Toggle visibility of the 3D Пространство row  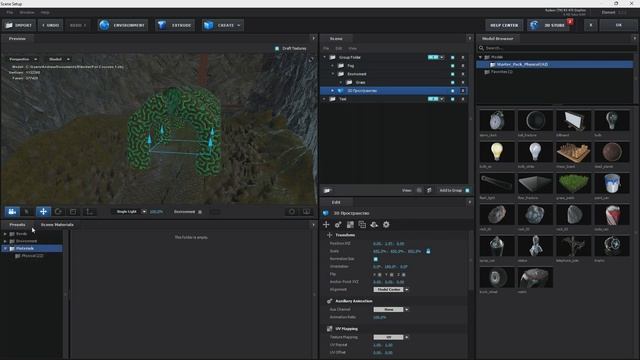click(x=452, y=91)
